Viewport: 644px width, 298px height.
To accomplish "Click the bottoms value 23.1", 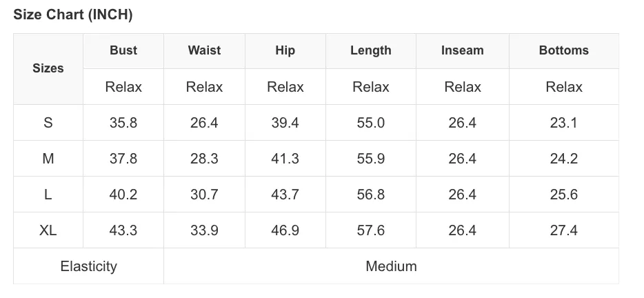I will click(x=564, y=123).
